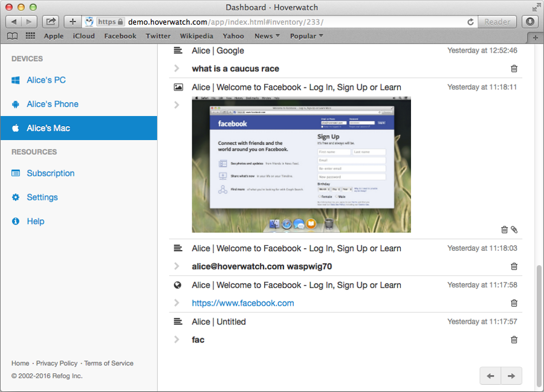Open the Facebook bookmark in bookmarks bar
The image size is (544, 392).
click(x=120, y=36)
